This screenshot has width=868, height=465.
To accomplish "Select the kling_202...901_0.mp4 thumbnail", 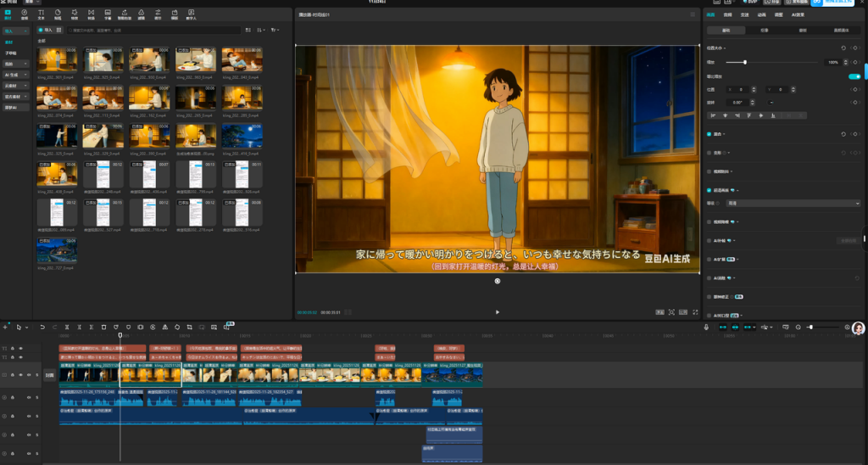I will tap(55, 59).
